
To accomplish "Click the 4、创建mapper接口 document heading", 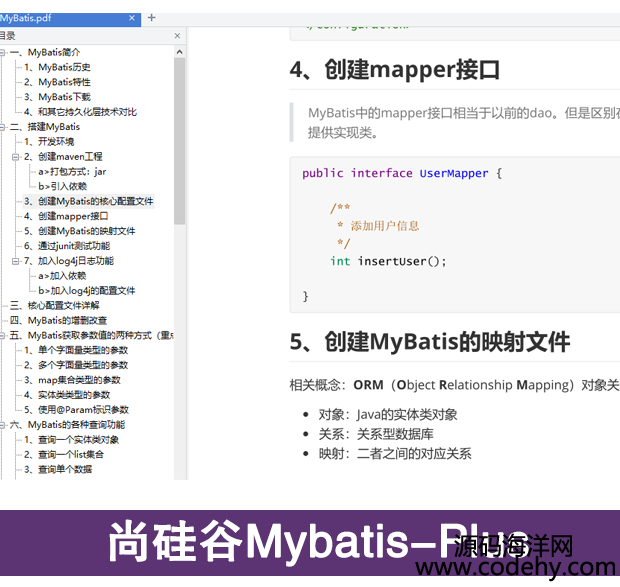I will (395, 70).
